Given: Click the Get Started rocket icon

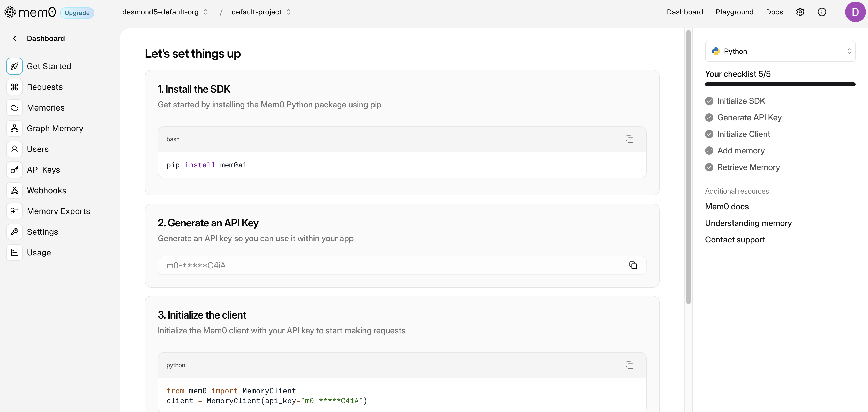Looking at the screenshot, I should [14, 66].
